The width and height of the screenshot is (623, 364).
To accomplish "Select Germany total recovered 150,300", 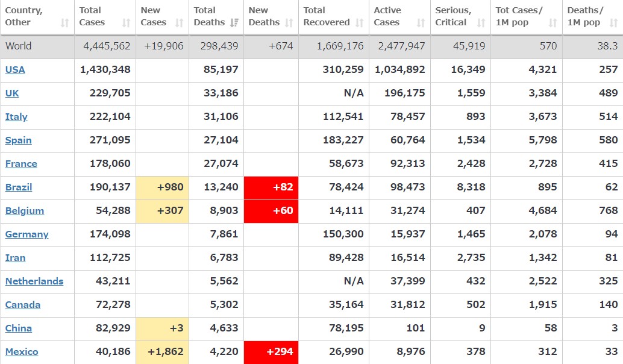I will [x=343, y=234].
